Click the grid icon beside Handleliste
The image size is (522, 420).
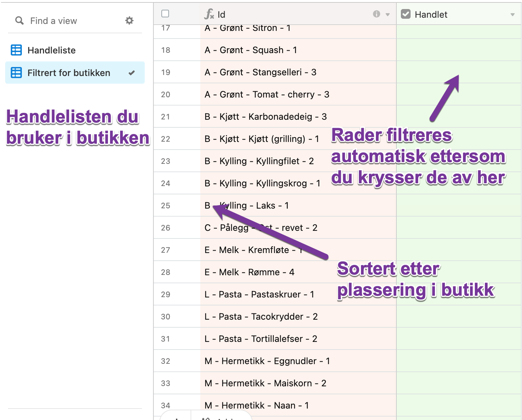click(x=16, y=50)
